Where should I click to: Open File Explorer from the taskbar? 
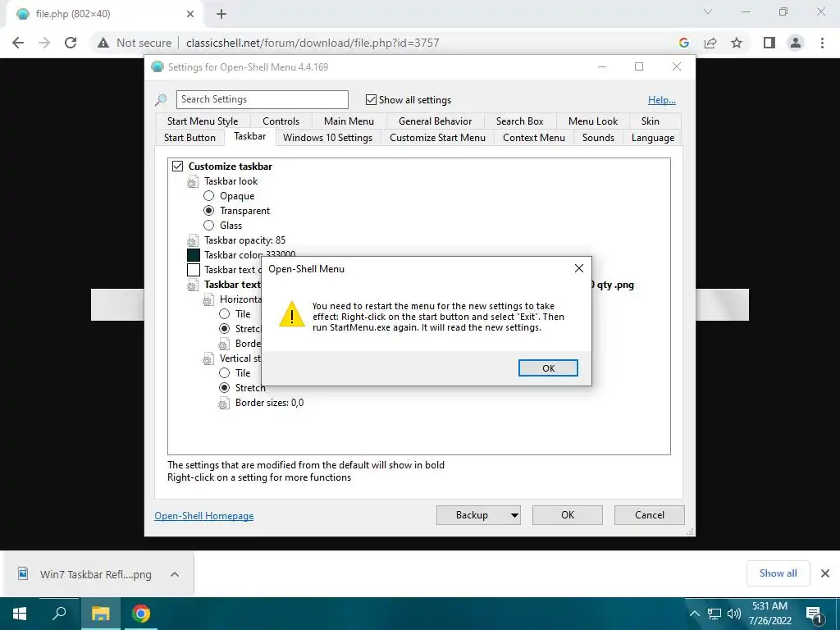100,614
